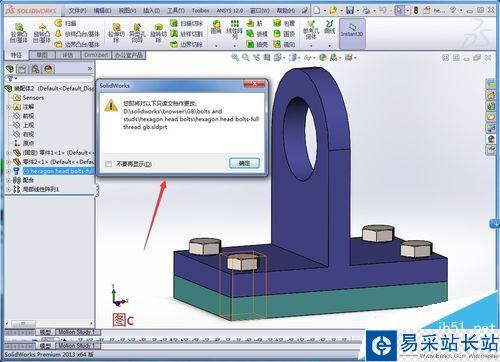Select the Swept Cut tool
This screenshot has height=362, width=500.
tap(187, 23)
